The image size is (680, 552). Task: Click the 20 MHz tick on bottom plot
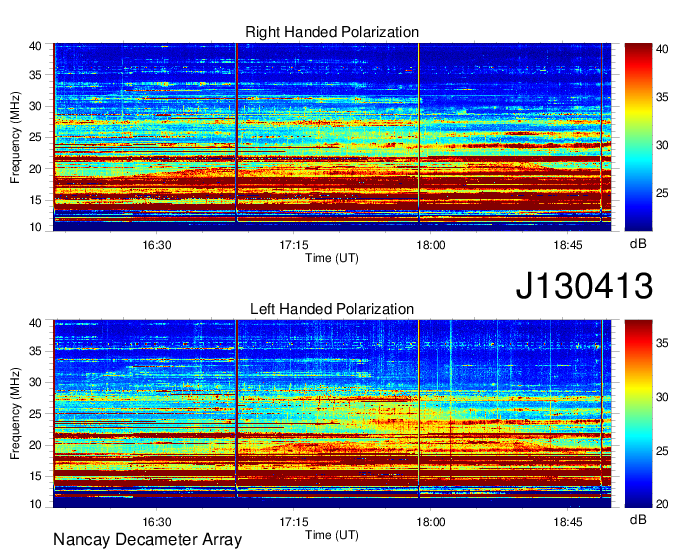[x=35, y=445]
